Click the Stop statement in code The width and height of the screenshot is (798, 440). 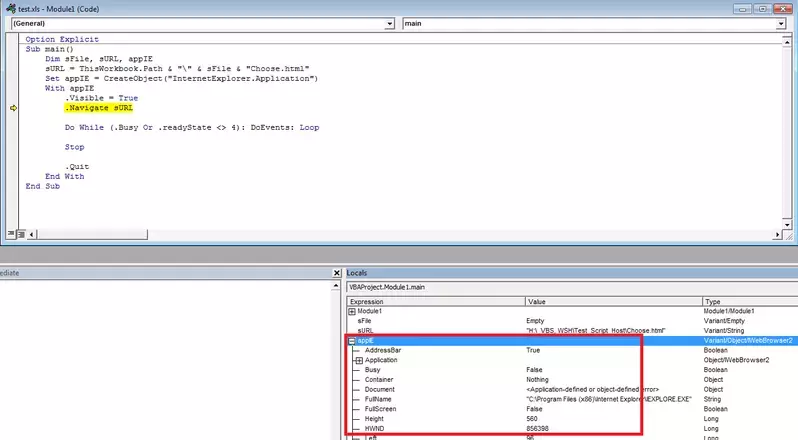point(74,147)
